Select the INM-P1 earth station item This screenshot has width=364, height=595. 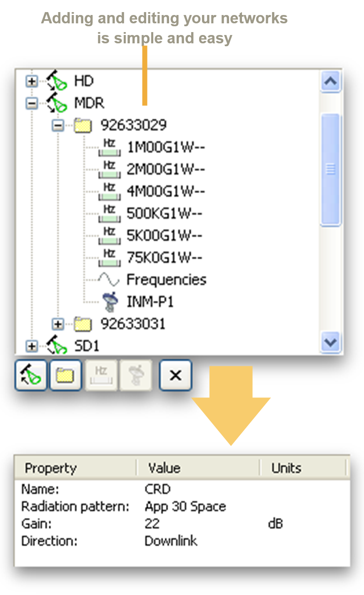(x=150, y=302)
